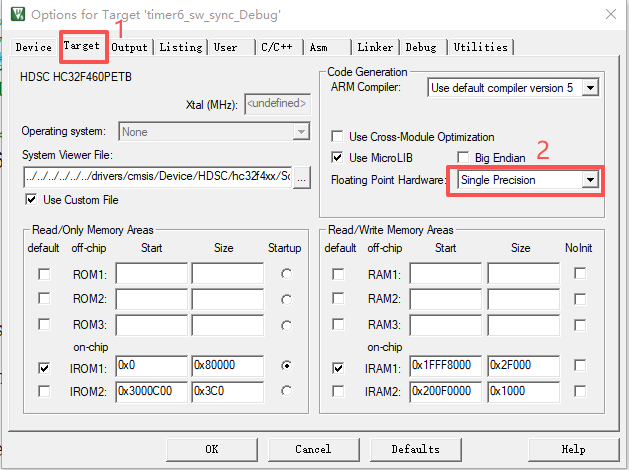Image resolution: width=629 pixels, height=470 pixels.
Task: Click the Keil uVision icon in title bar
Action: click(18, 14)
